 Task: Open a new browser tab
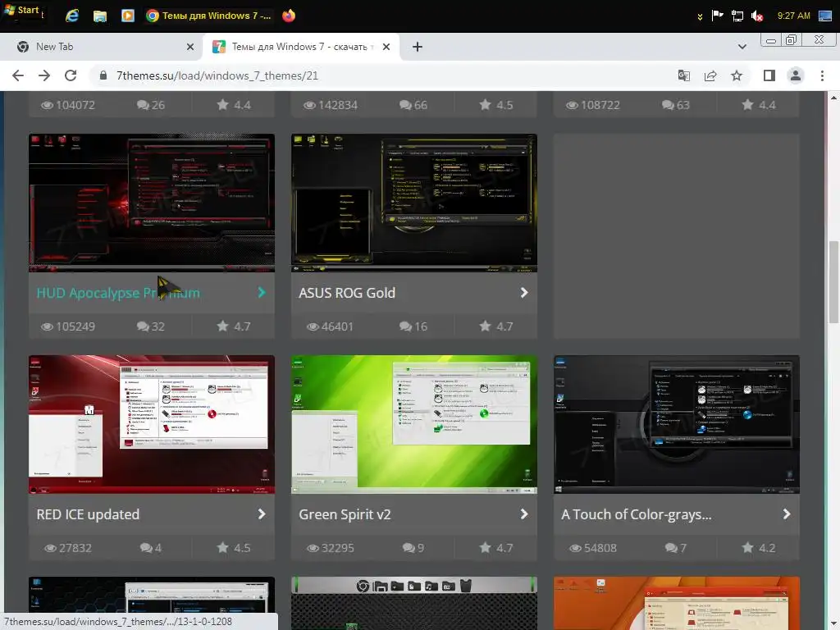click(x=418, y=47)
